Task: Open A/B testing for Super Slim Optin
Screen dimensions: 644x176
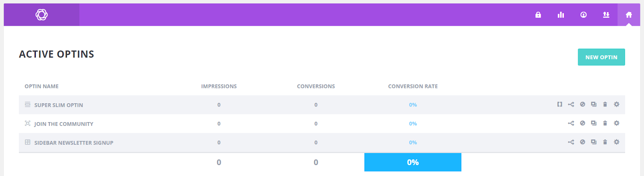Action: click(571, 104)
